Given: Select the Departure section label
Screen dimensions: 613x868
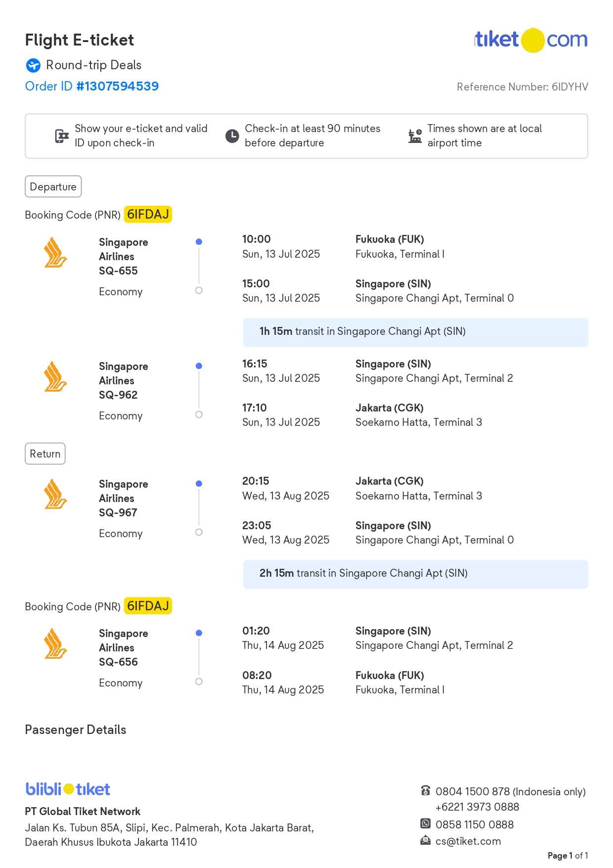Looking at the screenshot, I should [53, 186].
